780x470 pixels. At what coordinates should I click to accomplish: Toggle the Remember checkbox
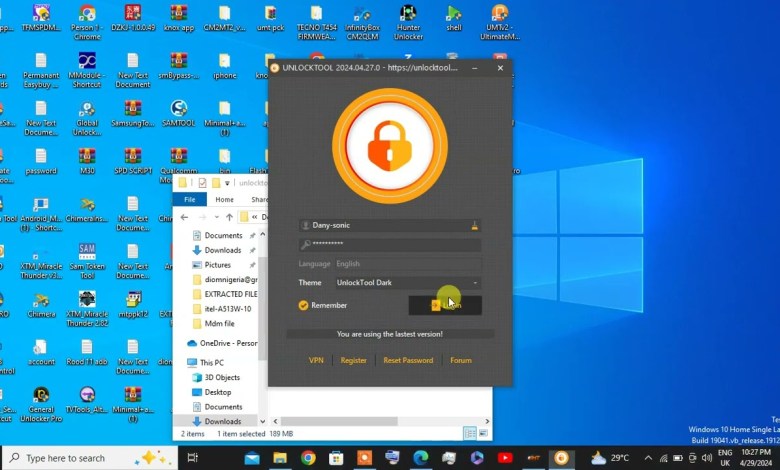(304, 305)
